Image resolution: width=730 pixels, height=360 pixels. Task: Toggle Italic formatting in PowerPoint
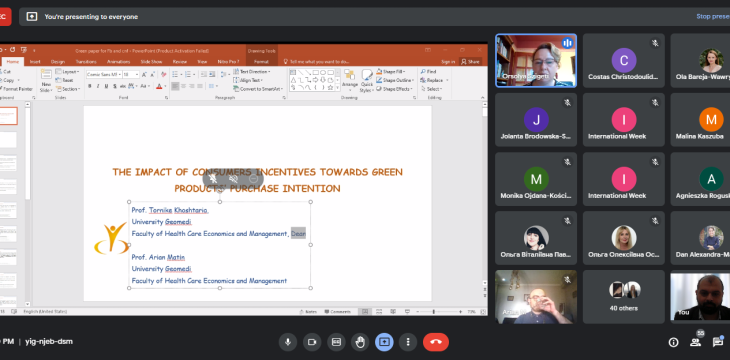(98, 86)
